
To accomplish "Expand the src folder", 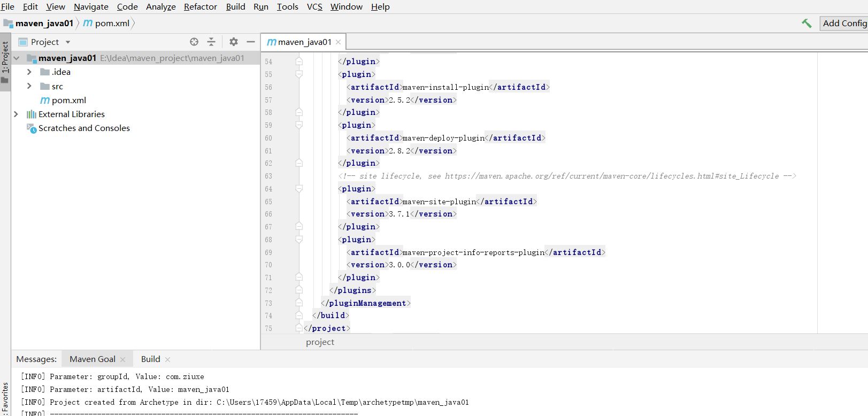I will coord(29,86).
